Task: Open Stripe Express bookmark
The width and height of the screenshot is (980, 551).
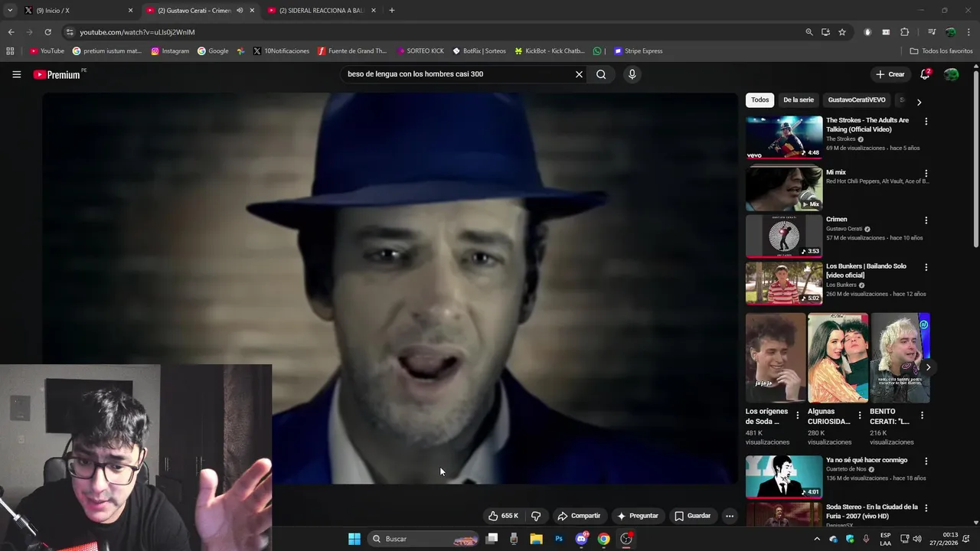Action: click(639, 51)
